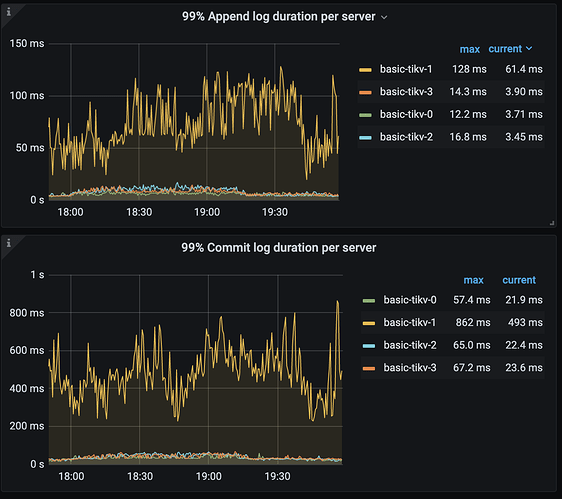Click the 400 ms y-axis label
Image resolution: width=562 pixels, height=499 pixels.
coord(27,388)
